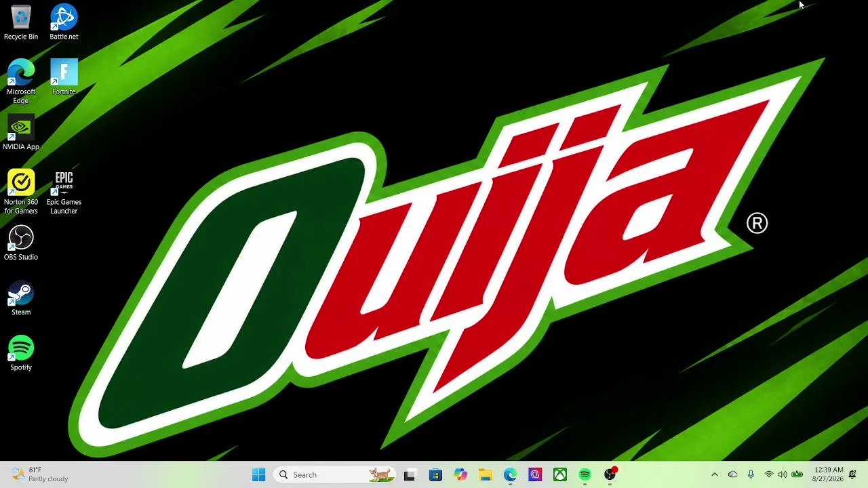Switch to Spotify on the taskbar
This screenshot has width=868, height=488.
[x=585, y=475]
